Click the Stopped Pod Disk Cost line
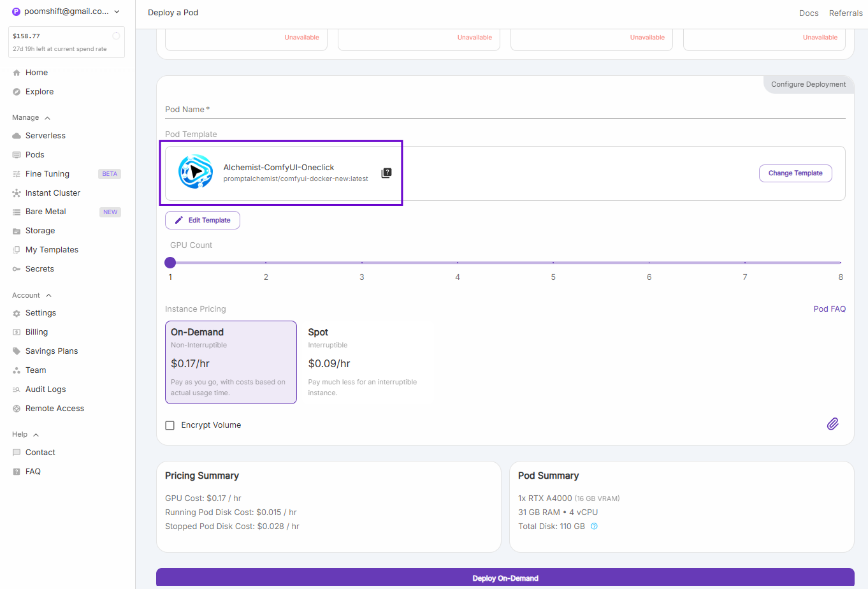The height and width of the screenshot is (589, 868). pos(232,527)
